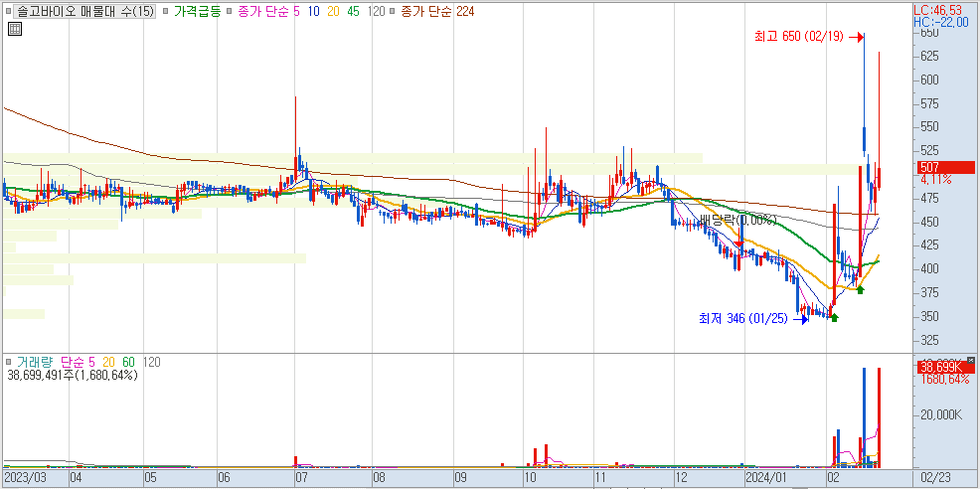Click the 450 price axis label
This screenshot has height=489, width=980.
928,222
